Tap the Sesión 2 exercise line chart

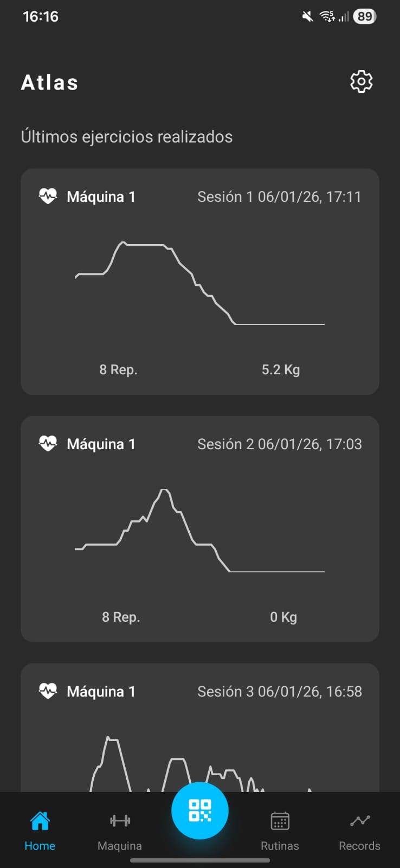point(199,531)
